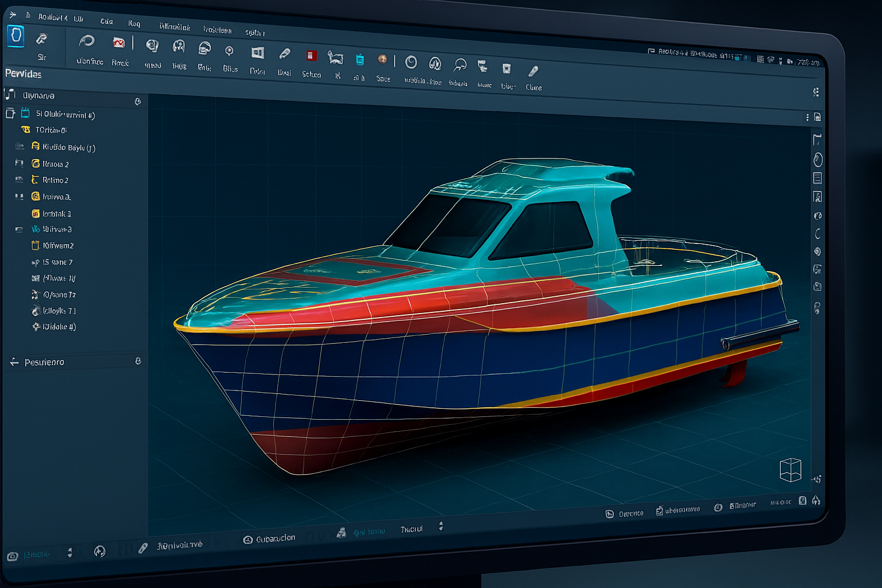Click the Pelcn window-grid toolbar icon

tap(257, 53)
